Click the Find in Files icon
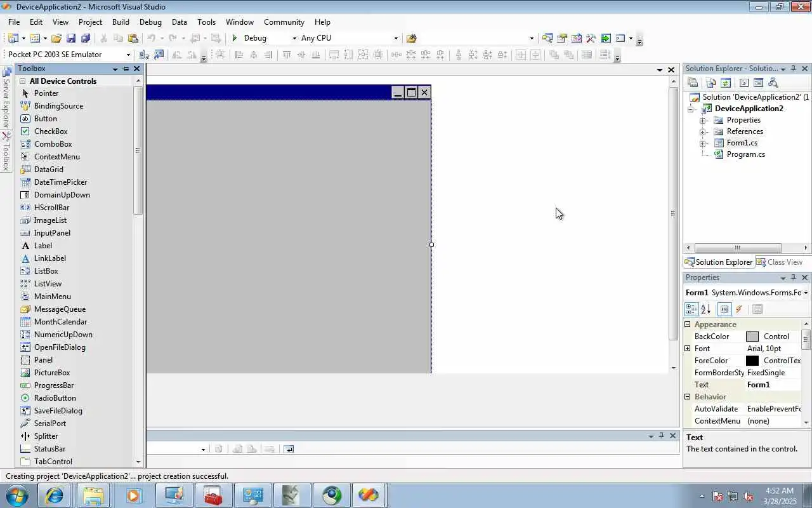This screenshot has width=812, height=508. (x=411, y=38)
